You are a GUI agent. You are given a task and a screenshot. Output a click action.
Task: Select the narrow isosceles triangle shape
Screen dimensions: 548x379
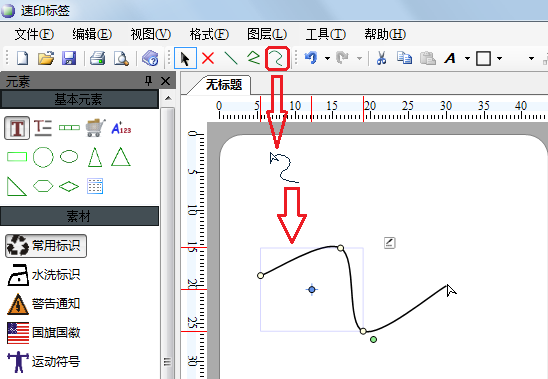[95, 157]
